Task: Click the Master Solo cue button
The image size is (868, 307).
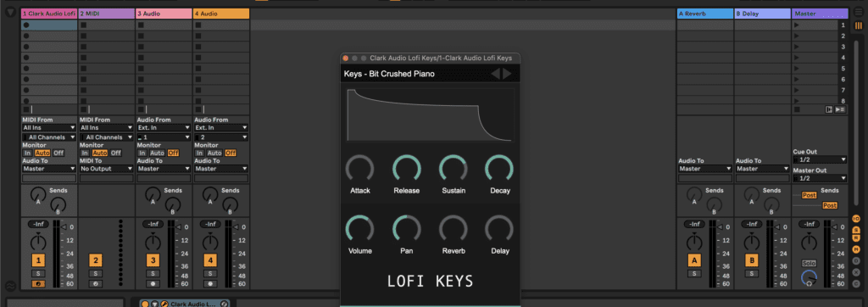Action: 810,263
